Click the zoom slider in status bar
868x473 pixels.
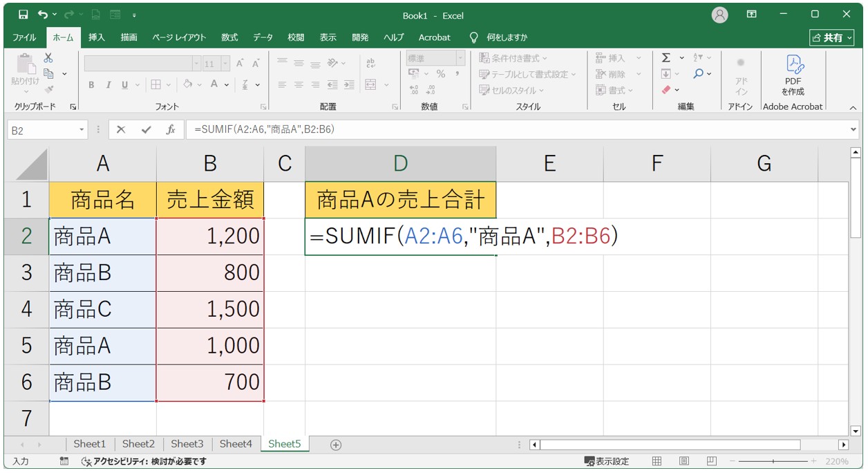point(773,461)
